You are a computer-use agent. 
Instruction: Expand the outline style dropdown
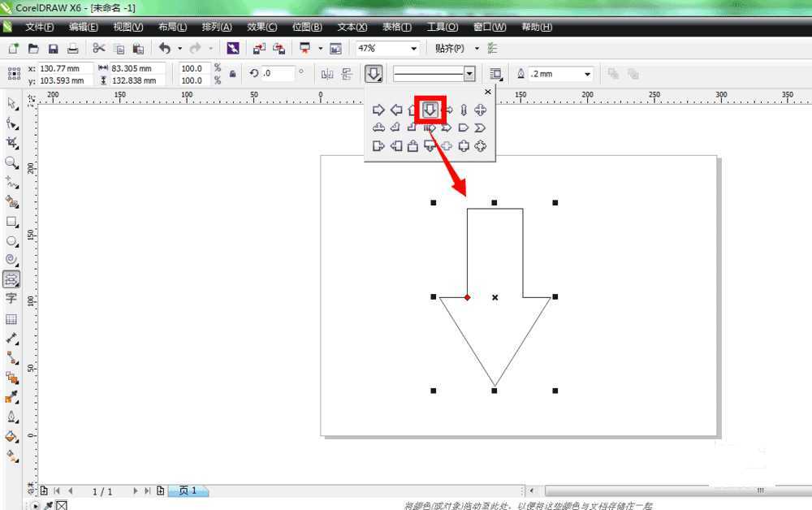tap(469, 74)
